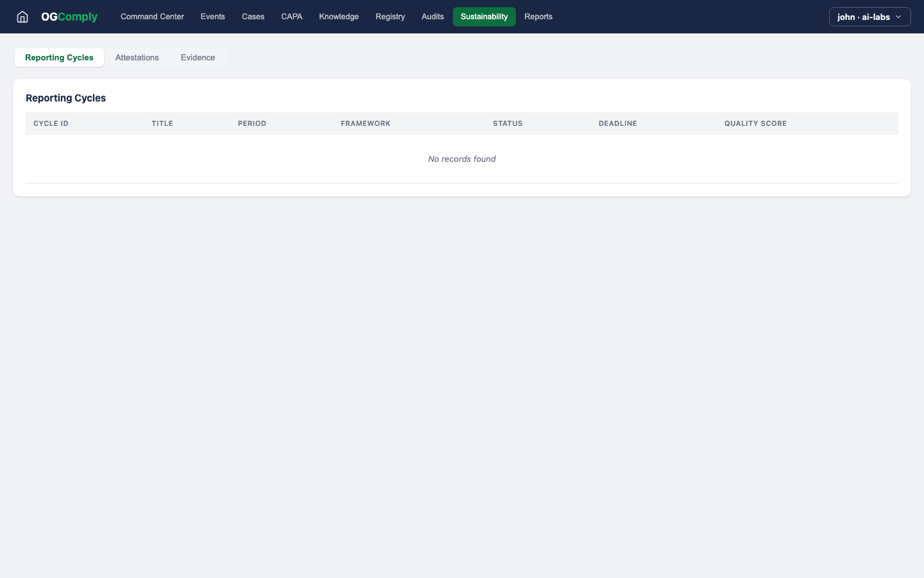
Task: Click the Cycle ID column header
Action: 51,123
